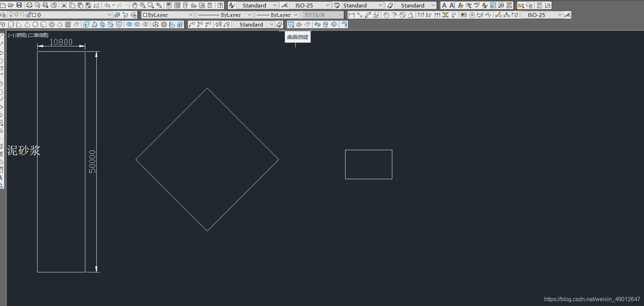The image size is (644, 306).
Task: Expand the text style Standard dropdown
Action: [275, 5]
